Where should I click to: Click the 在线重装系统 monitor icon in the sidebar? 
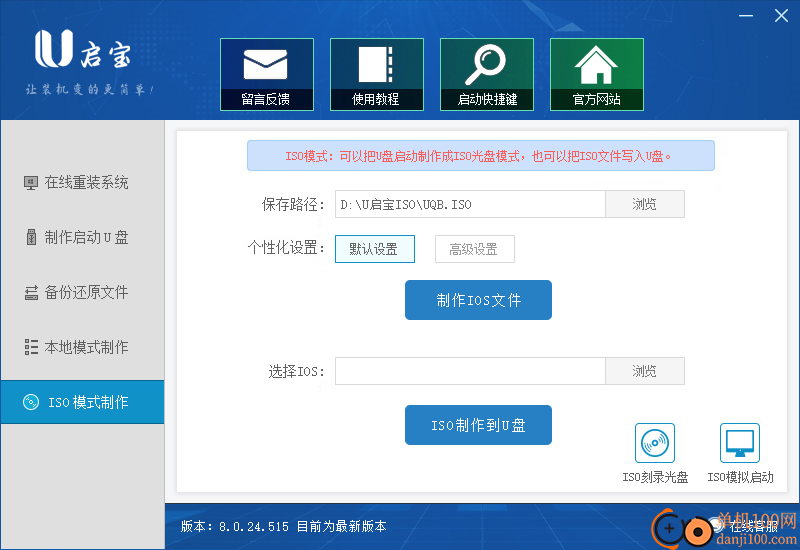31,183
